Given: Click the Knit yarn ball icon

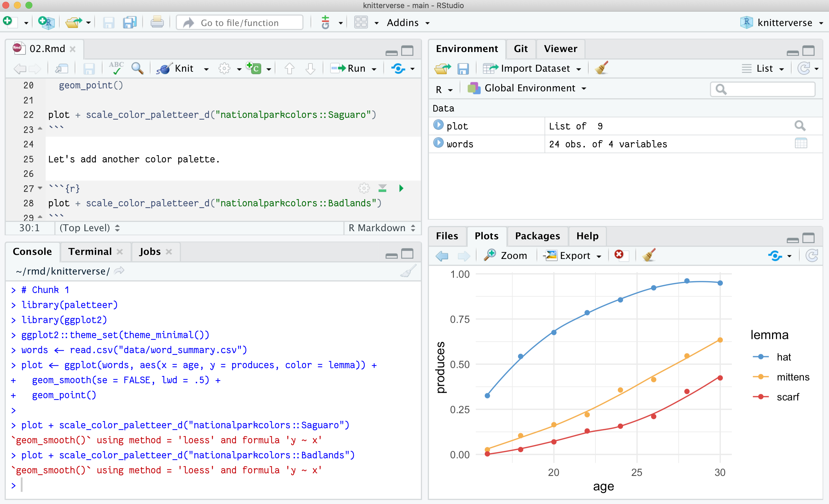Looking at the screenshot, I should coord(164,69).
